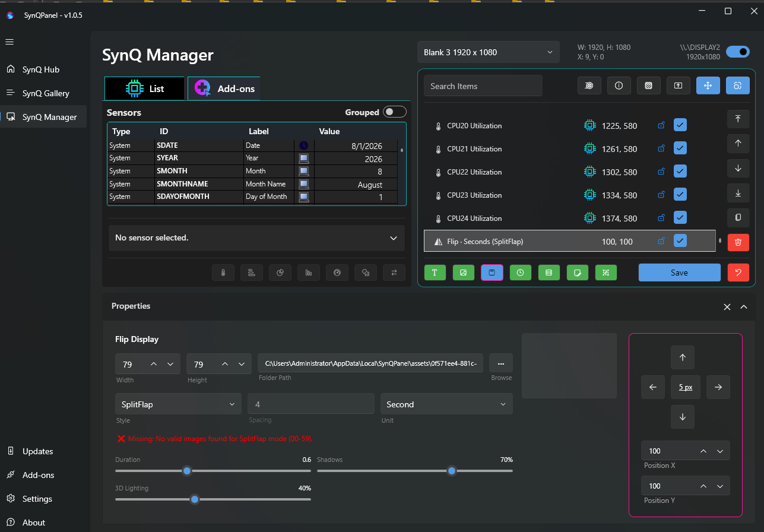764x532 pixels.
Task: Uncheck the CPU21 Utilization visibility checkbox
Action: tap(680, 148)
